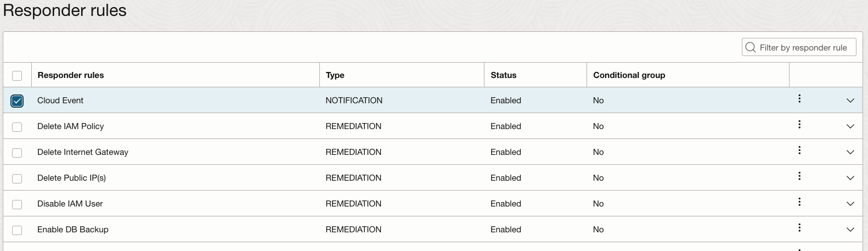868x251 pixels.
Task: Open actions menu for Enable DB Backup
Action: coord(799,228)
